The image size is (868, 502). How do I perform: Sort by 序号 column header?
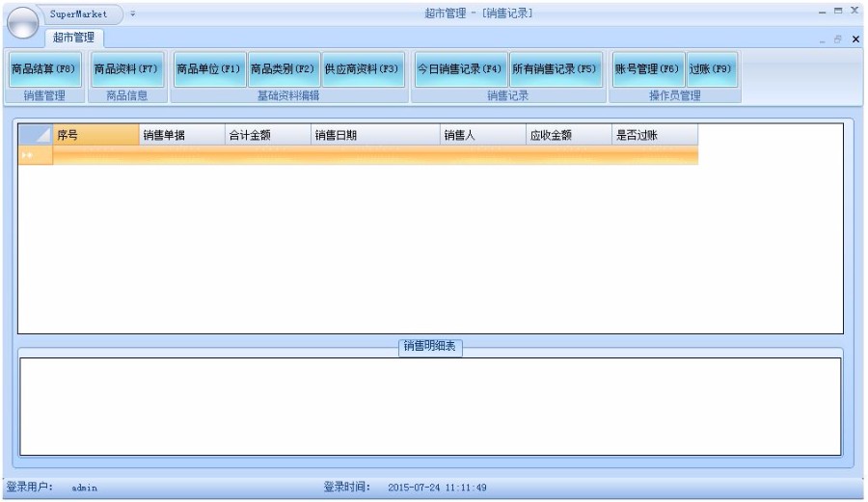[95, 135]
